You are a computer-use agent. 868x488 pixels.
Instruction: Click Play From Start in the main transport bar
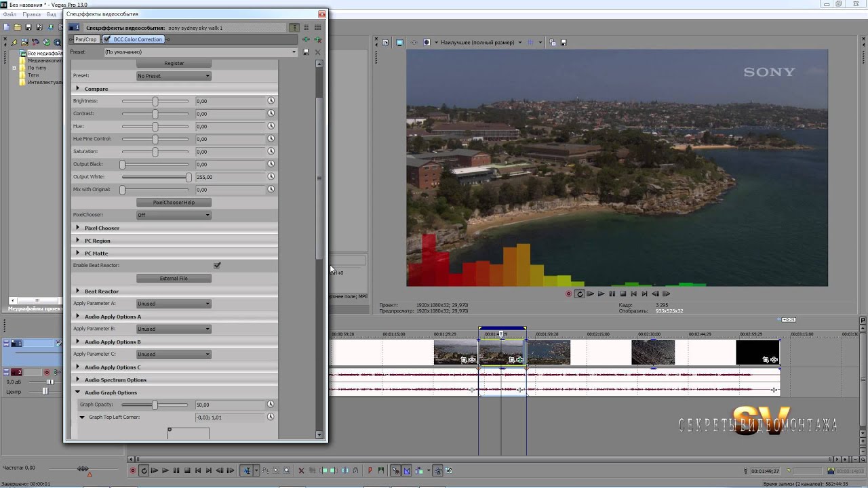click(x=155, y=470)
